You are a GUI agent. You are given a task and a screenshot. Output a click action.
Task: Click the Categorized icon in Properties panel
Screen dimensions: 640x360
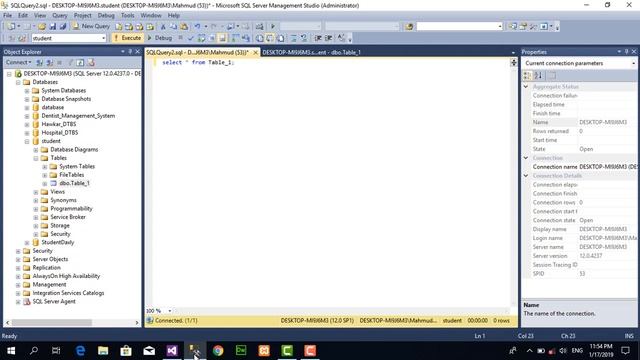(527, 76)
